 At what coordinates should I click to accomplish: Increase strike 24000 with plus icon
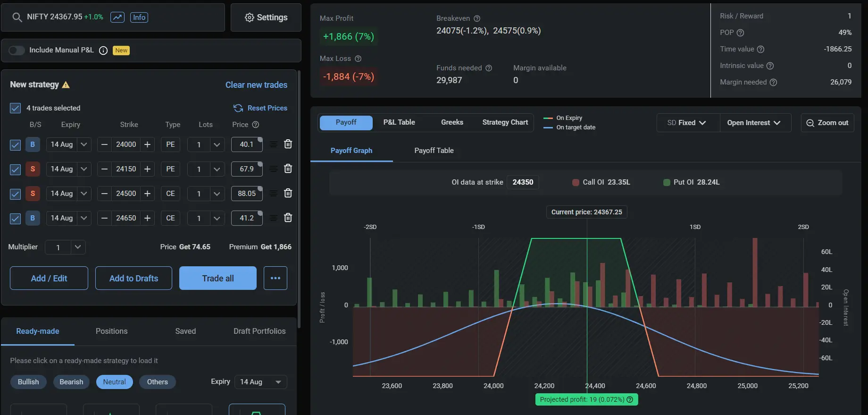147,144
